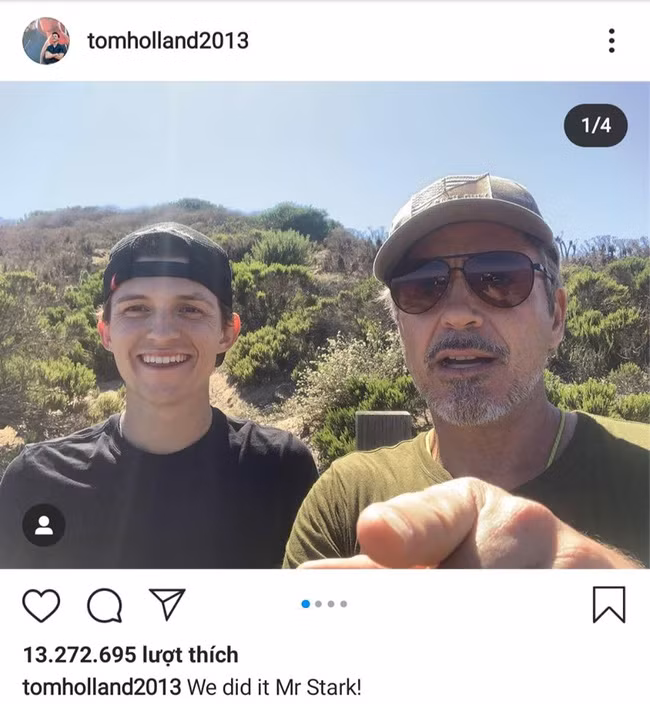Tap the 1/4 carousel counter badge

[595, 125]
